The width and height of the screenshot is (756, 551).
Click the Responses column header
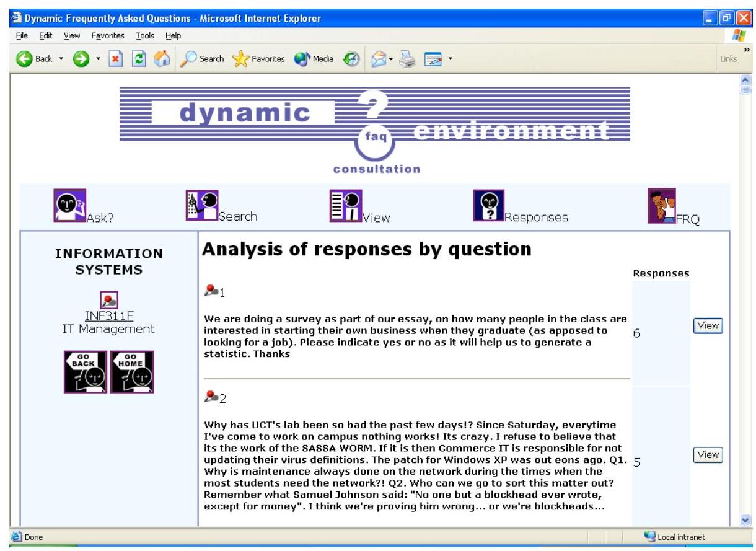click(661, 273)
